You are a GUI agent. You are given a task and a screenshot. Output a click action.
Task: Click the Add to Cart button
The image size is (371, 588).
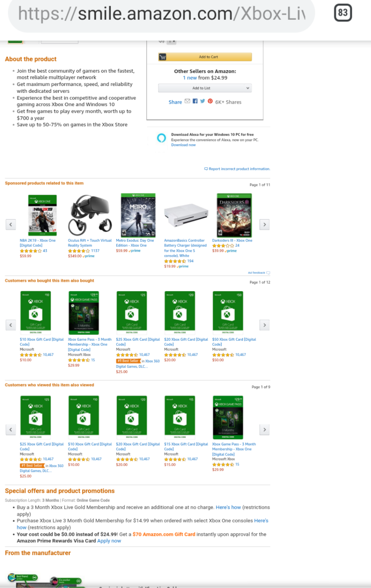205,57
